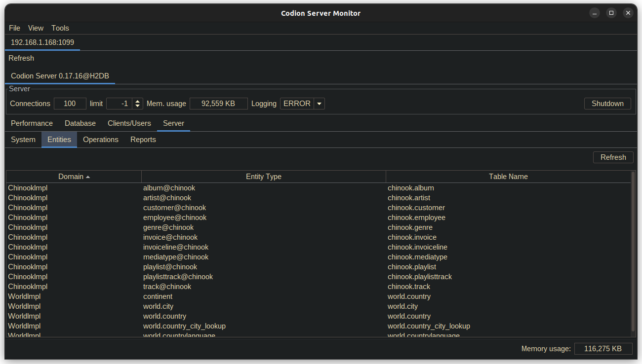Open the System sub-tab
This screenshot has width=642, height=364.
tap(23, 140)
